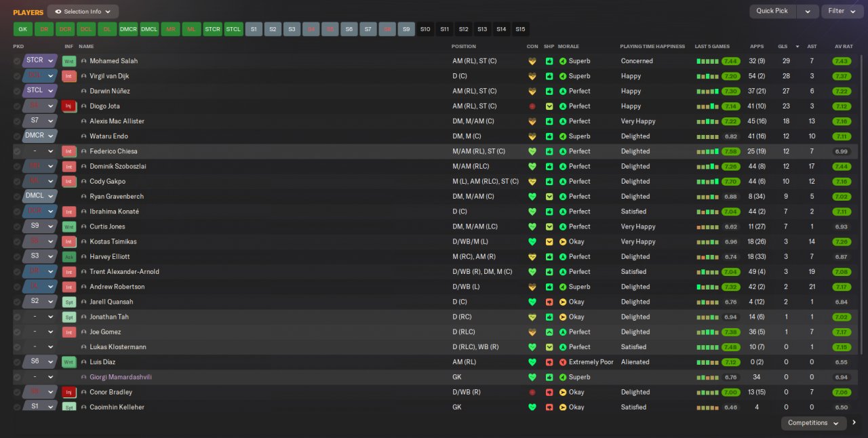Click Jarell Quansah's Spt info badge
This screenshot has height=438, width=868.
click(x=68, y=302)
